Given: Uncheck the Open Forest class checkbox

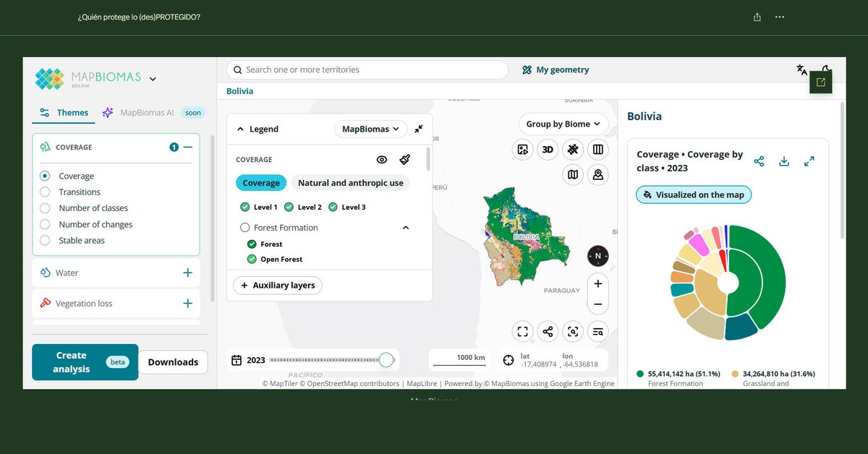Looking at the screenshot, I should tap(252, 259).
